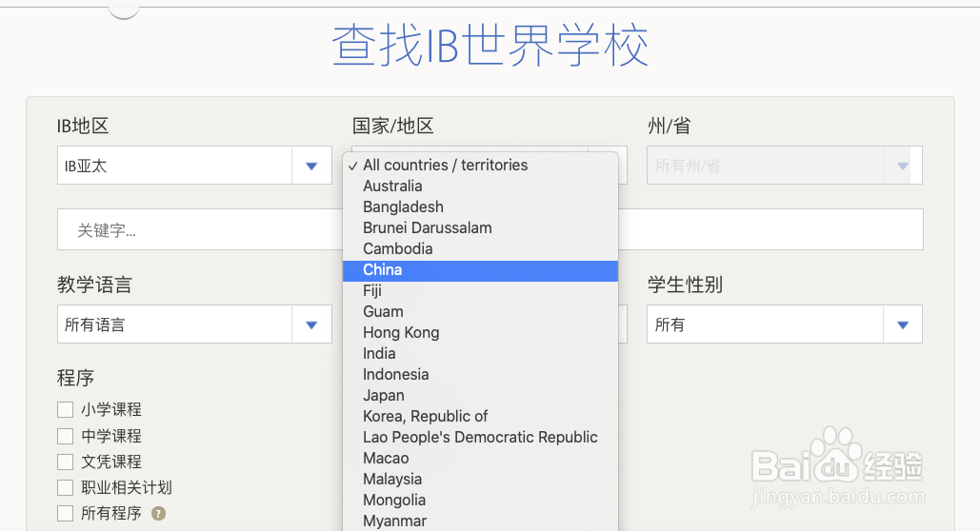Toggle the 职业相关计划 checkbox
Image resolution: width=980 pixels, height=531 pixels.
click(65, 487)
